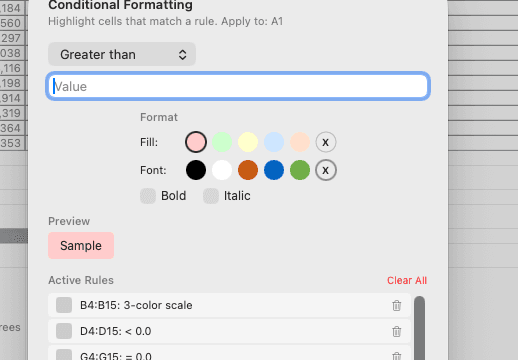
Task: Click the spreadsheet cell showing 353
Action: coord(12,143)
